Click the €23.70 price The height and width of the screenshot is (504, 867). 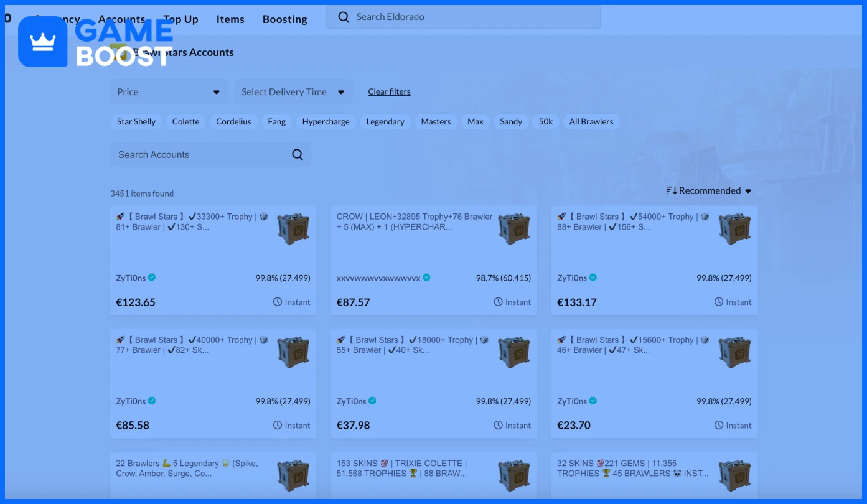[574, 426]
